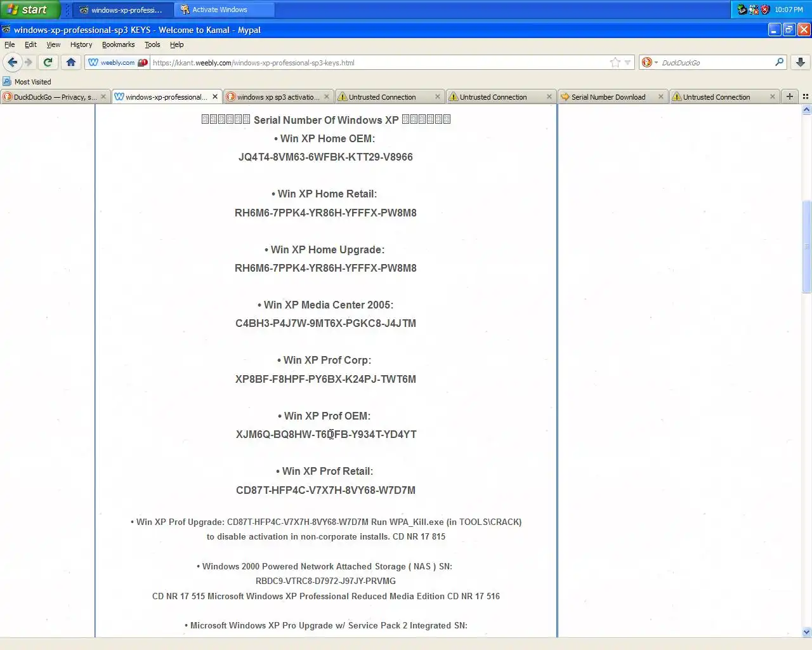Click the Media Center key C4BH3-P4J7W-9MT6X-PGKC8-J4JTM
812x650 pixels.
click(325, 323)
